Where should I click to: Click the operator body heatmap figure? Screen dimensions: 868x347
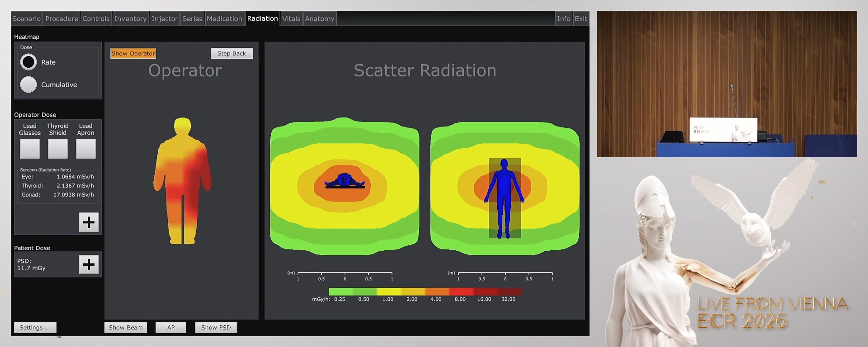pyautogui.click(x=183, y=181)
